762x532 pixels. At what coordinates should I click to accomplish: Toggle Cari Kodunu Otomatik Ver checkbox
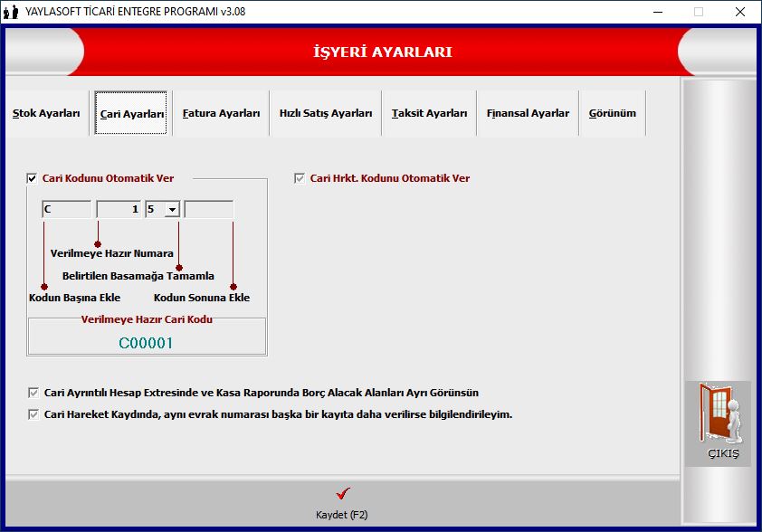pos(32,178)
